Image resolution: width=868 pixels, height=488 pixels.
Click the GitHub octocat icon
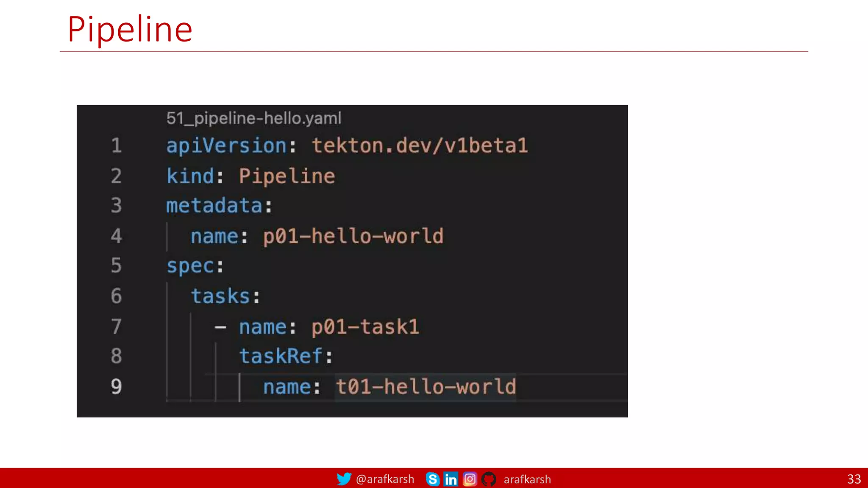point(489,479)
